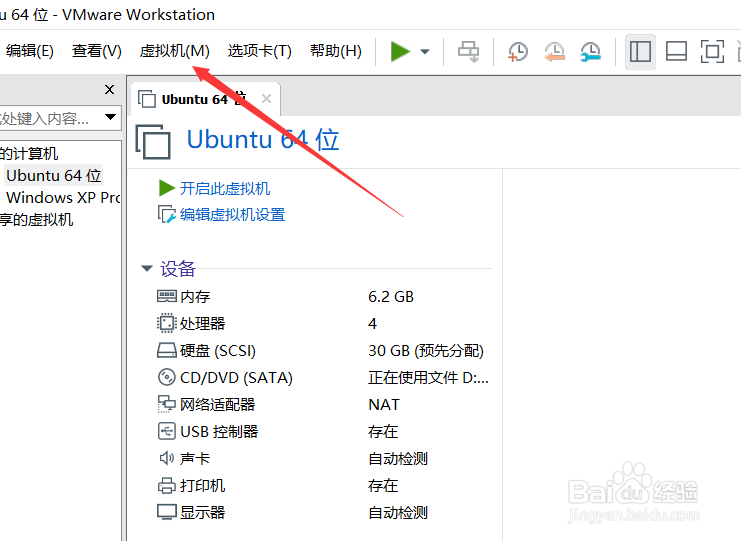Open snapshot manager with the clock-wrench icon
This screenshot has width=741, height=541.
591,52
